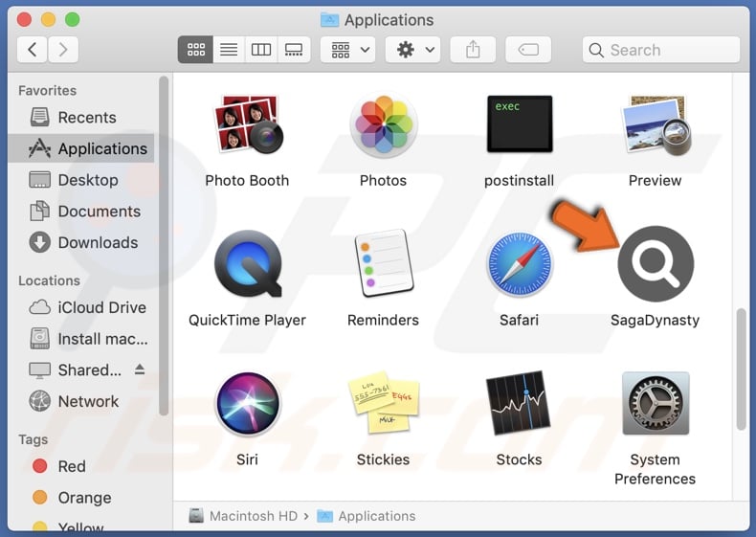Select the postinstall exec file icon
Screen dimensions: 756x537
coord(520,124)
